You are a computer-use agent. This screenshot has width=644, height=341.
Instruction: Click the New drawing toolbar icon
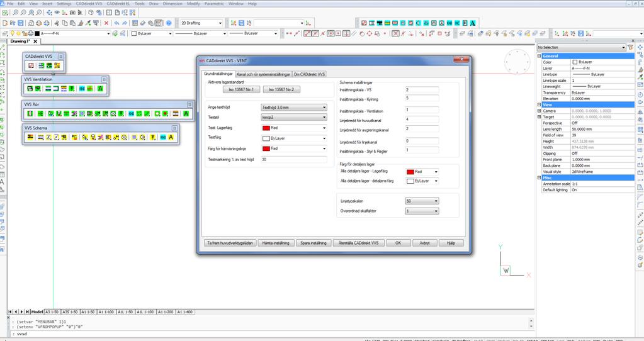pyautogui.click(x=5, y=23)
